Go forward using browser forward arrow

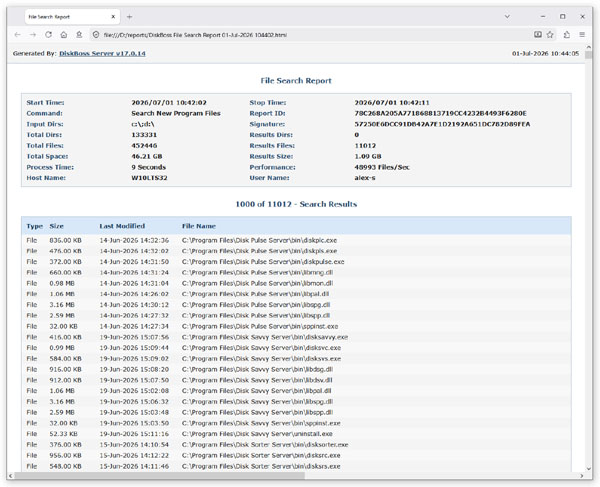[33, 35]
